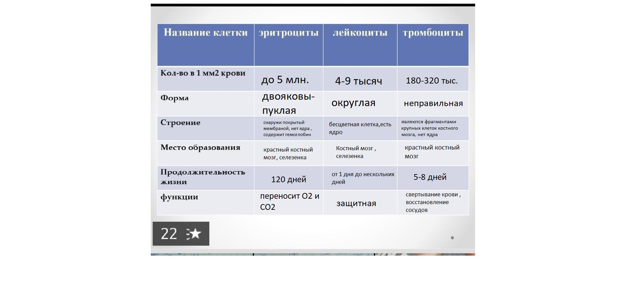
Task: Select the 'переносит O2 и CO2' cell
Action: pyautogui.click(x=289, y=201)
